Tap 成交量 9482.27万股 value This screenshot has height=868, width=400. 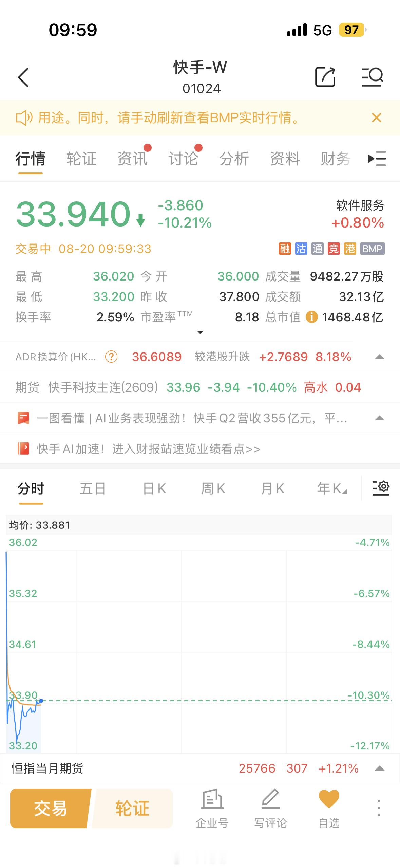point(347,276)
